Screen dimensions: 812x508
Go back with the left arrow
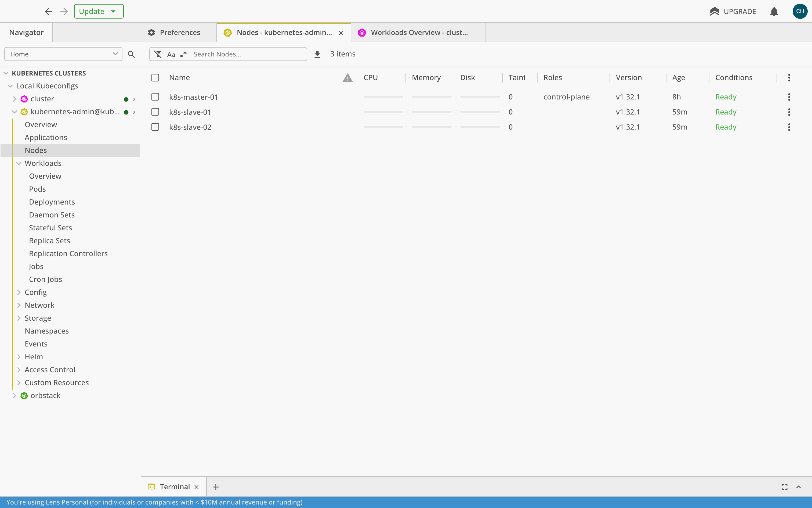pyautogui.click(x=49, y=11)
